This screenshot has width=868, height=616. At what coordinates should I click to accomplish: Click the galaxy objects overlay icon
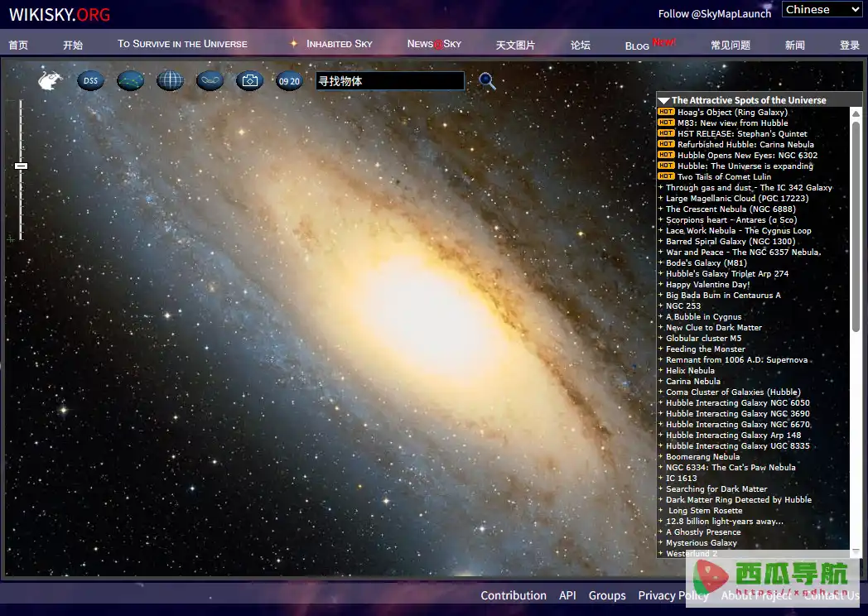pos(210,81)
